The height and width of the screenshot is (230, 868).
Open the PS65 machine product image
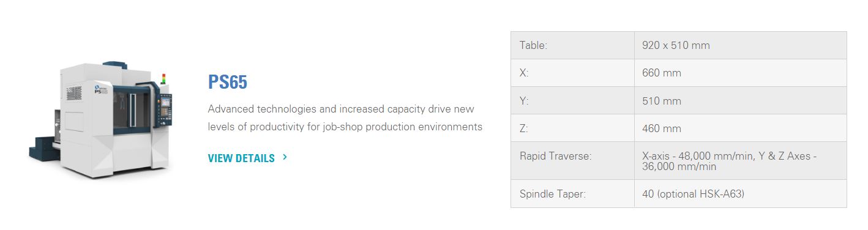pos(101,119)
